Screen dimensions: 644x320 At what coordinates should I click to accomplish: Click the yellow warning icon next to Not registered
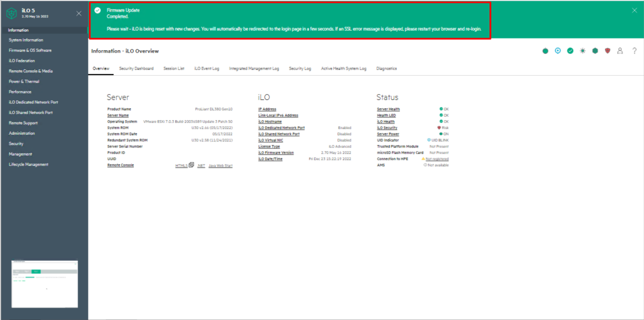pyautogui.click(x=423, y=159)
